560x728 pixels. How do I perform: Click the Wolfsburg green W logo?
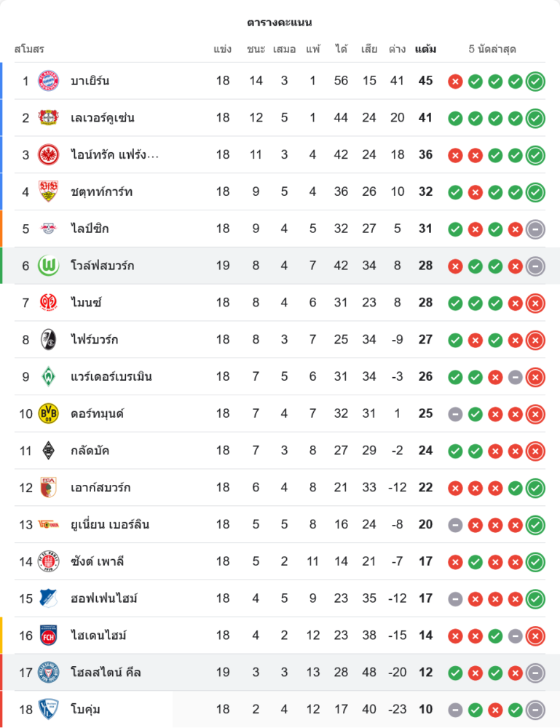(49, 266)
